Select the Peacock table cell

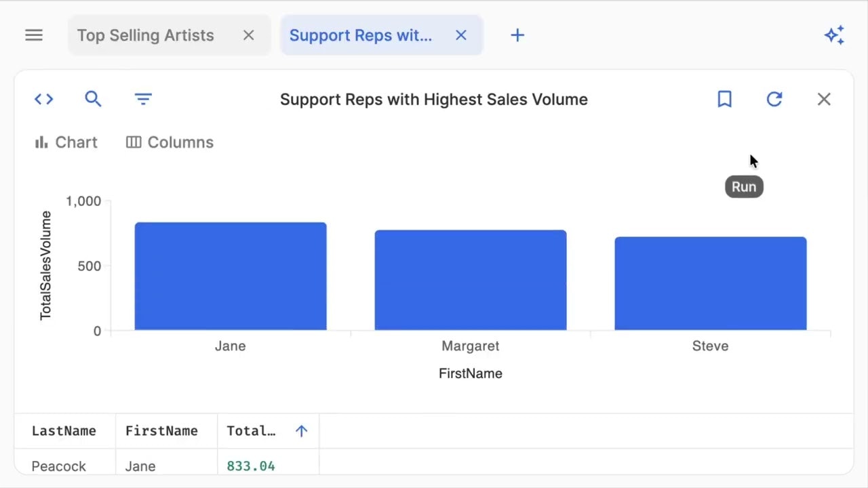pyautogui.click(x=59, y=466)
